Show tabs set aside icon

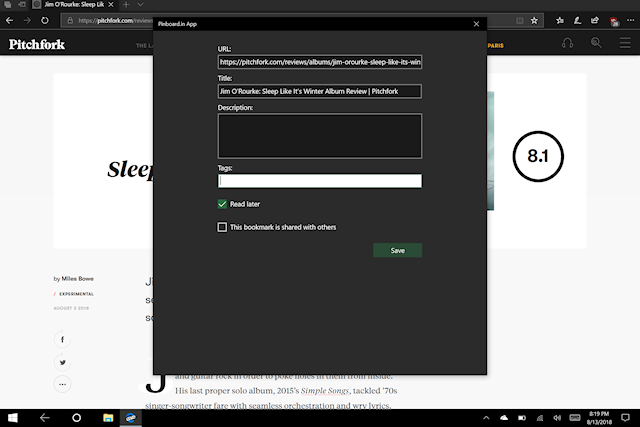(8, 4)
